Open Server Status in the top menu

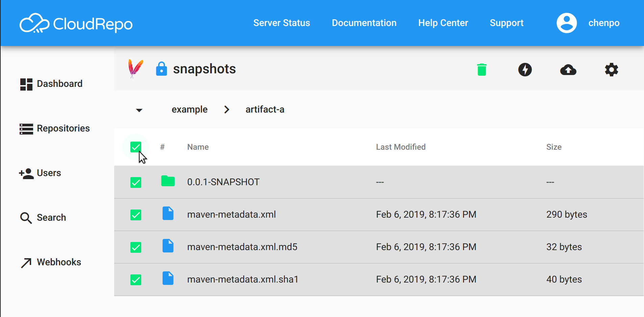click(282, 23)
